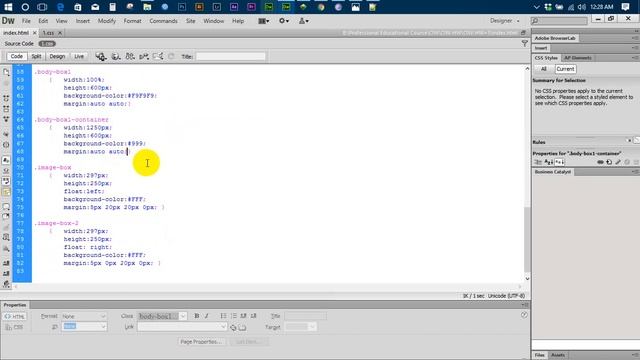The height and width of the screenshot is (360, 640).
Task: Click the Unordered List icon
Action: pyautogui.click(x=223, y=316)
